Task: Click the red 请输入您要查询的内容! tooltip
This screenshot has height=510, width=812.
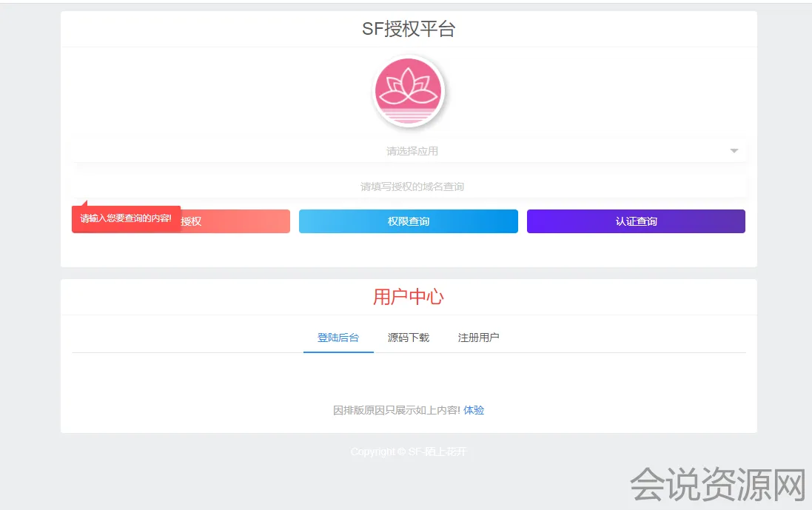Action: coord(126,219)
